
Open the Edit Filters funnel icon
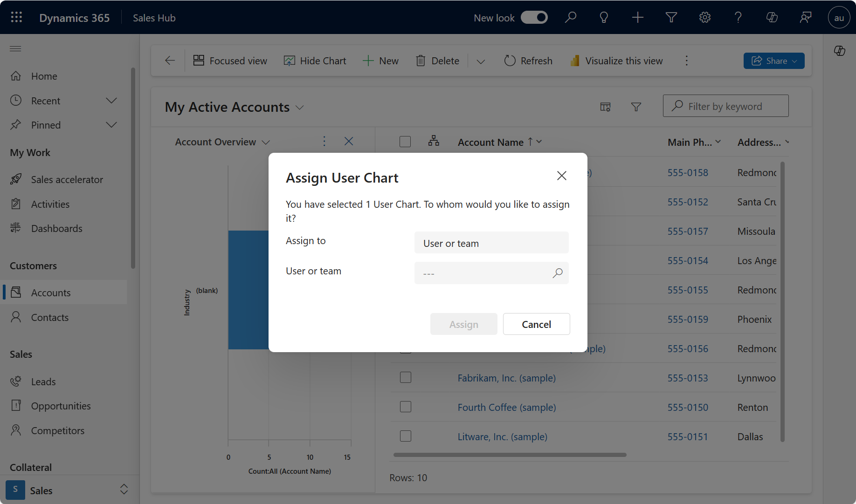[636, 106]
